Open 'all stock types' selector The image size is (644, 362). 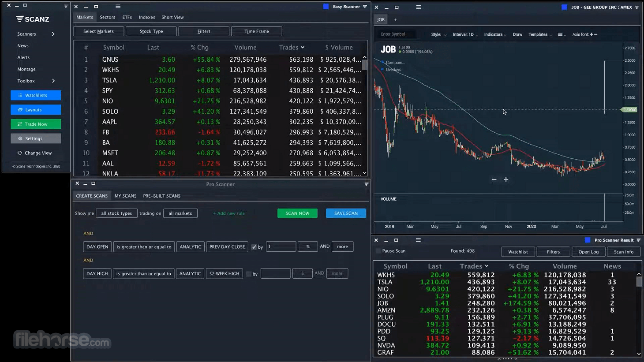[x=116, y=213]
